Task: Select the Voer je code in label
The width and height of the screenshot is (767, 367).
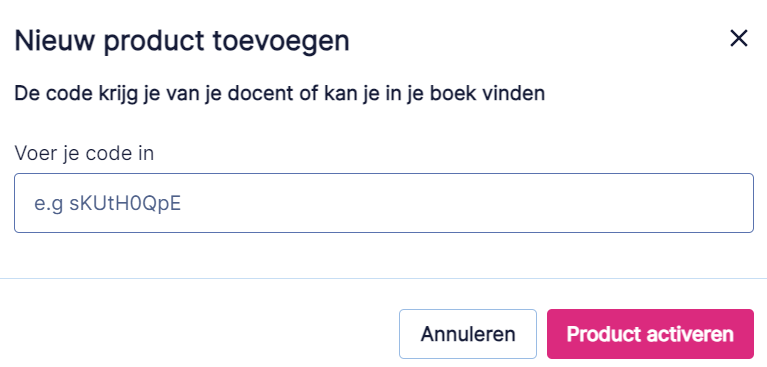Action: [x=84, y=154]
